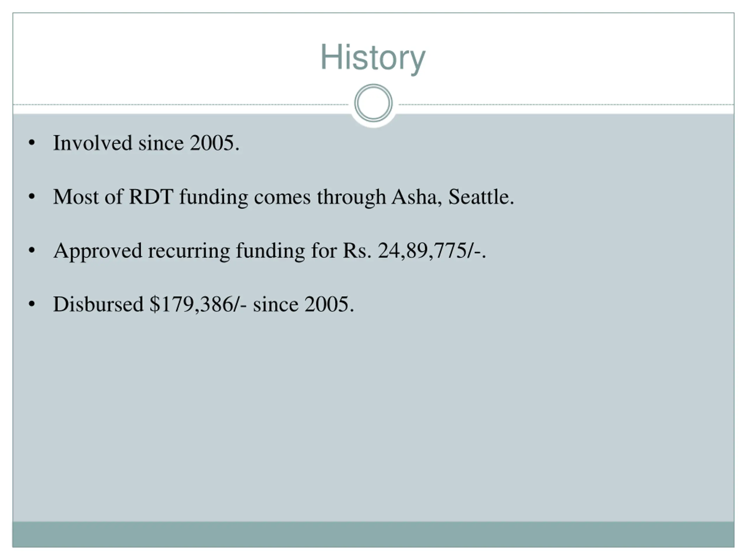
Task: Click "2005." in the Disbursed line
Action: point(329,304)
